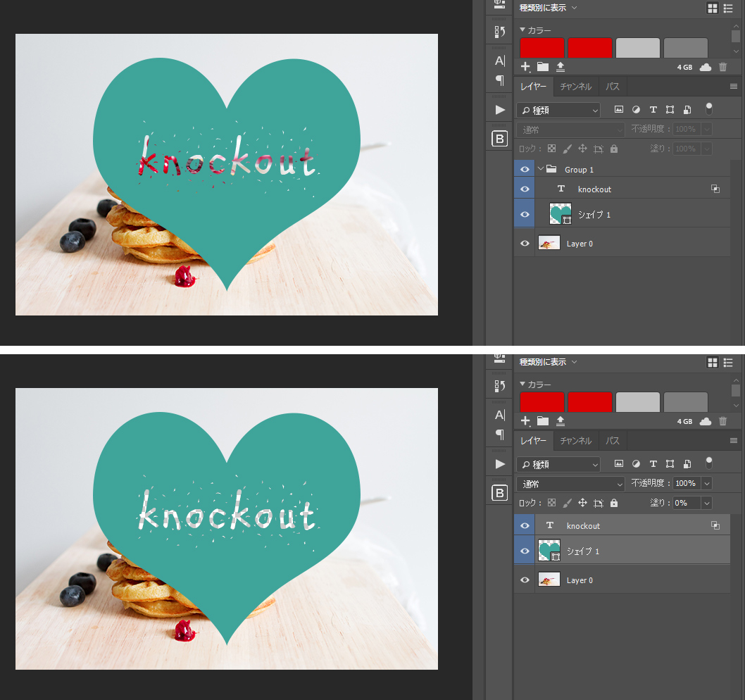Open レイヤー tab in upper screenshot
The height and width of the screenshot is (700, 745).
533,87
